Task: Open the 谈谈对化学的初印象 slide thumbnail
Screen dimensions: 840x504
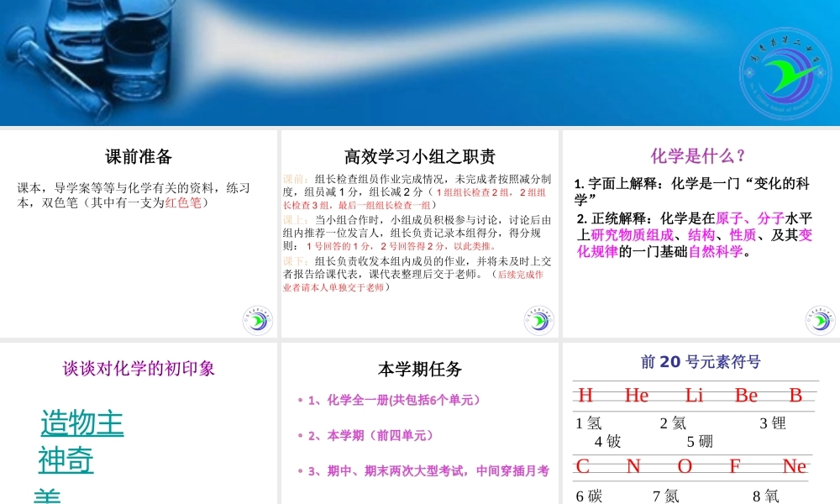Action: click(x=139, y=423)
